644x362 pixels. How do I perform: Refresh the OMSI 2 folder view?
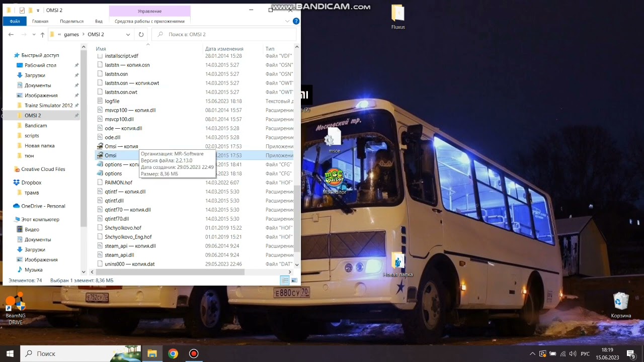(x=141, y=35)
